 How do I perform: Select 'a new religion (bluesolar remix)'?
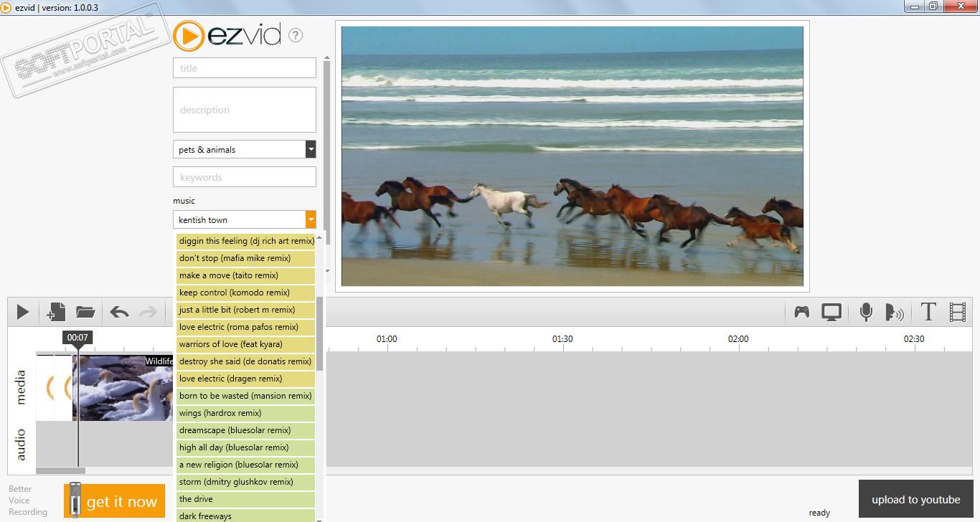pyautogui.click(x=246, y=465)
